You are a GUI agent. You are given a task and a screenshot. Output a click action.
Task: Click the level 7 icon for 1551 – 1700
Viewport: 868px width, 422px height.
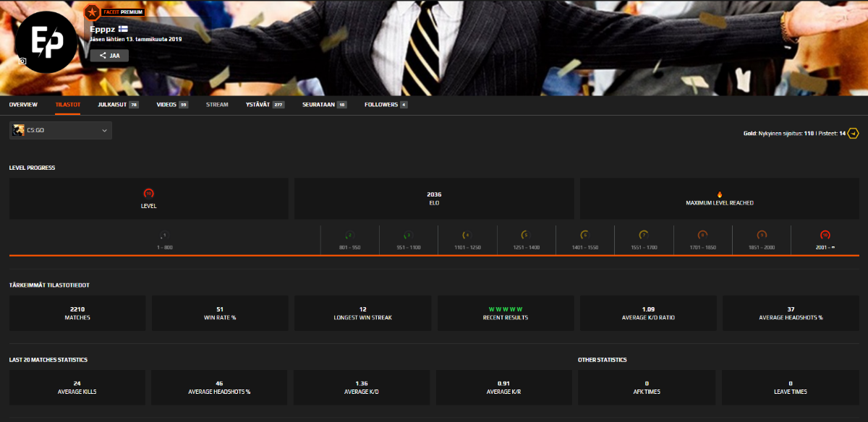(643, 236)
